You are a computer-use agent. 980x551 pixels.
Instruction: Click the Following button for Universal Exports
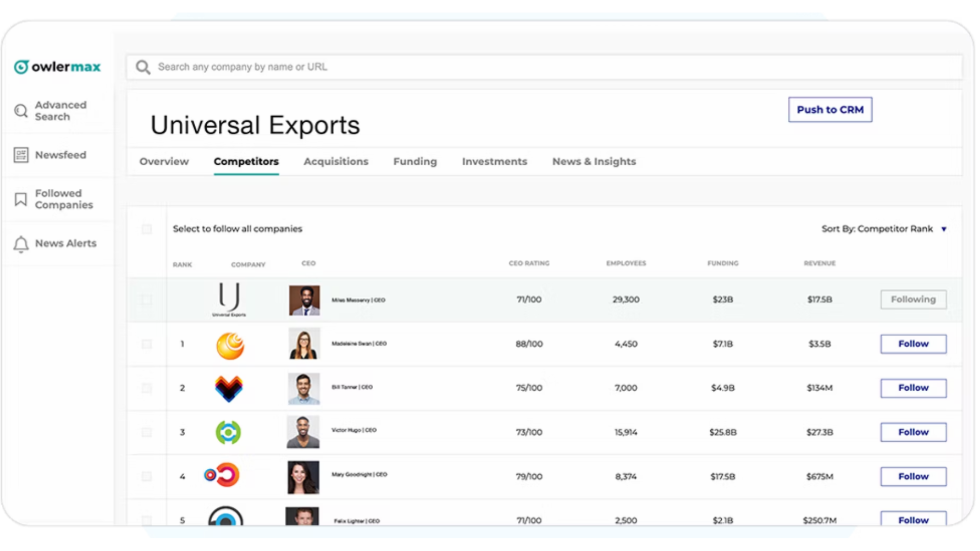pos(913,299)
